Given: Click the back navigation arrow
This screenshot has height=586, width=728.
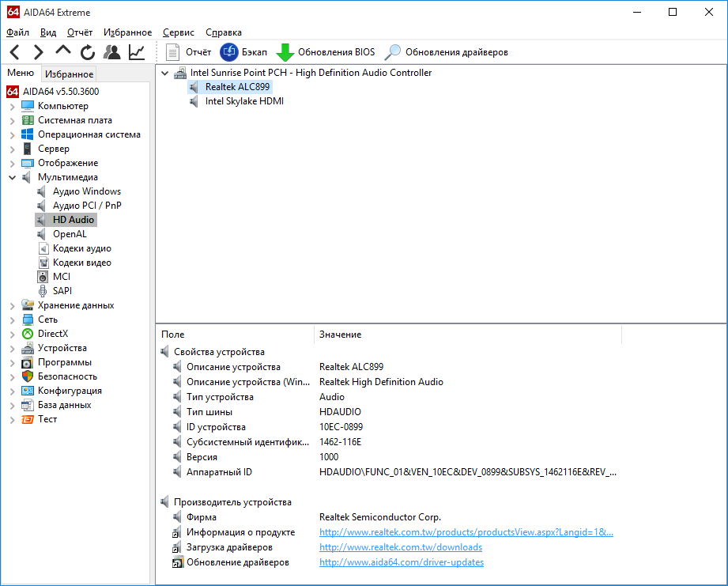Looking at the screenshot, I should pyautogui.click(x=15, y=52).
